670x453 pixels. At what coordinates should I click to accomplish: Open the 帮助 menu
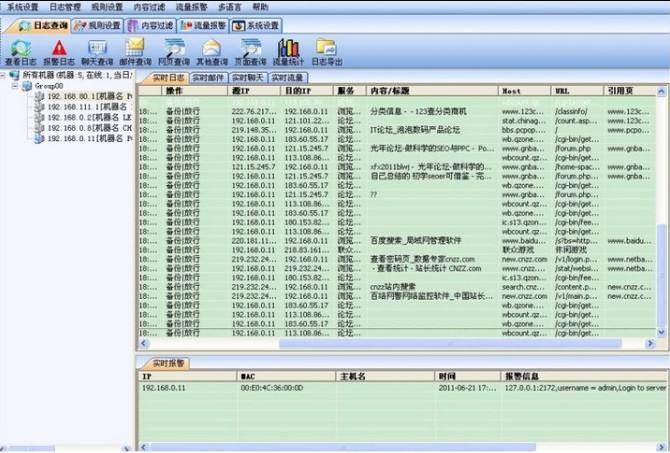[x=260, y=7]
